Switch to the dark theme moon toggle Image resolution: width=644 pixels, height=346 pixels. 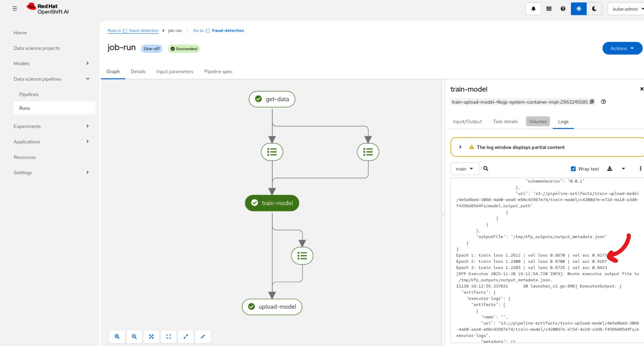pos(594,9)
